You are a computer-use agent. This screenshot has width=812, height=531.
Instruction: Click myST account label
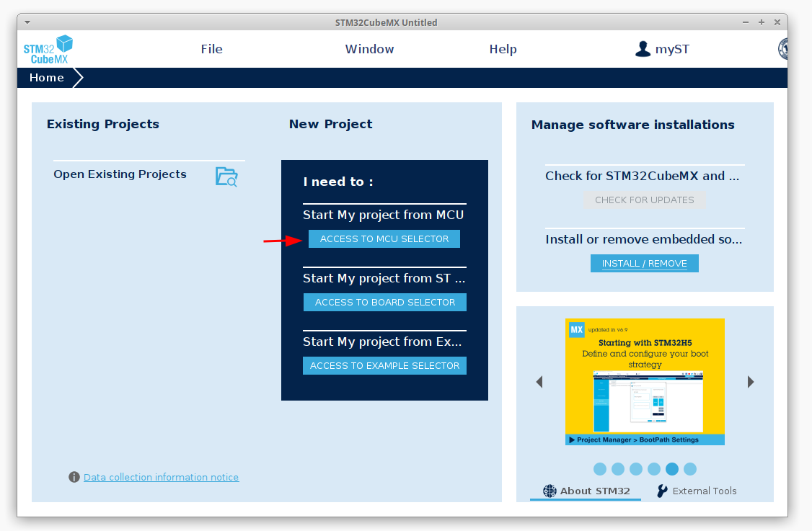(672, 49)
